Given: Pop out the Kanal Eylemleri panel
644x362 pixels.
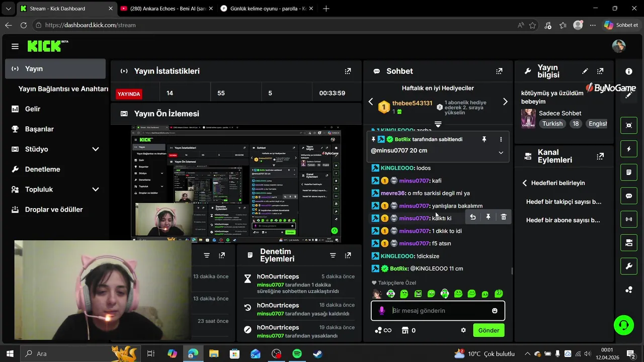Looking at the screenshot, I should (600, 156).
